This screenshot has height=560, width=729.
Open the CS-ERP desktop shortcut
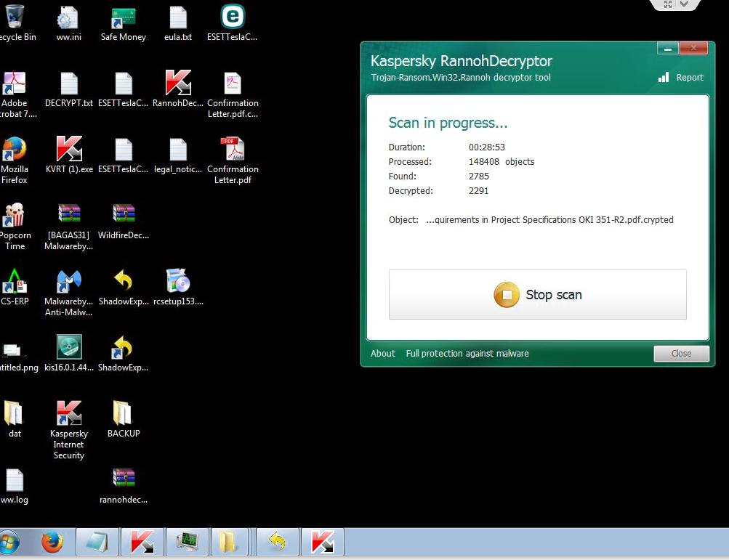click(x=15, y=288)
